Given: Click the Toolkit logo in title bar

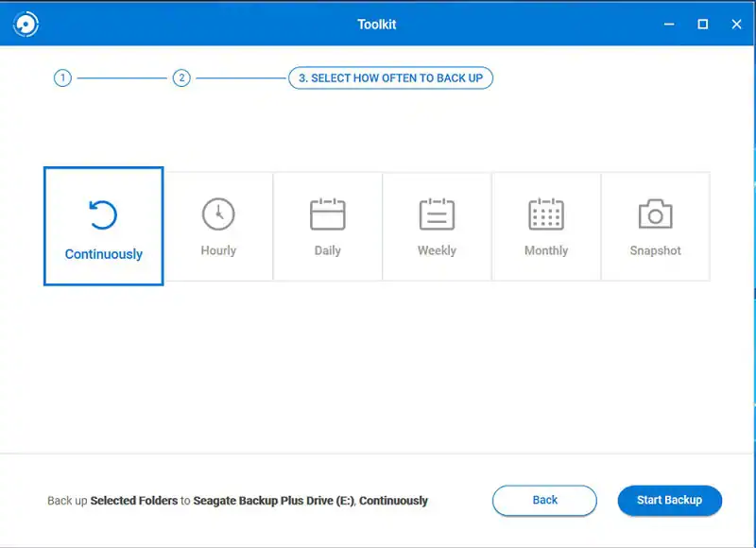Looking at the screenshot, I should pyautogui.click(x=26, y=25).
